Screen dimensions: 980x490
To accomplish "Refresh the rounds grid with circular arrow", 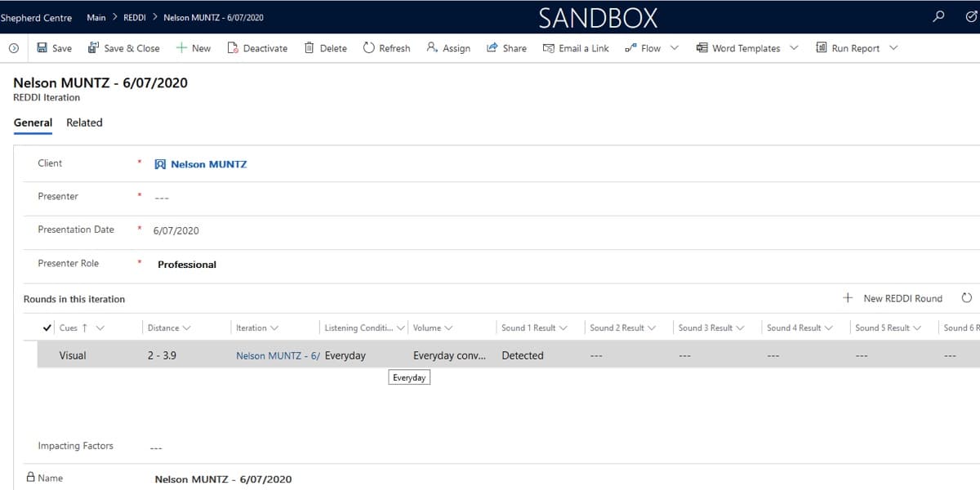I will pyautogui.click(x=966, y=298).
